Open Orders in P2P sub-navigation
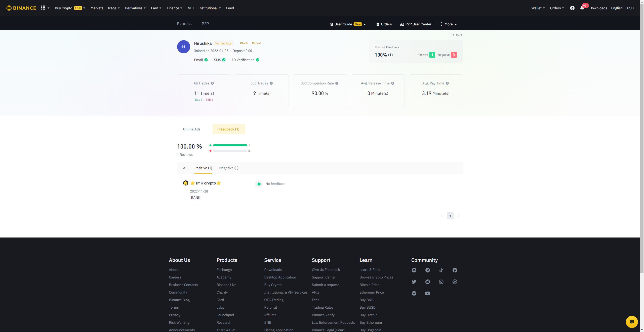644x332 pixels. [384, 24]
